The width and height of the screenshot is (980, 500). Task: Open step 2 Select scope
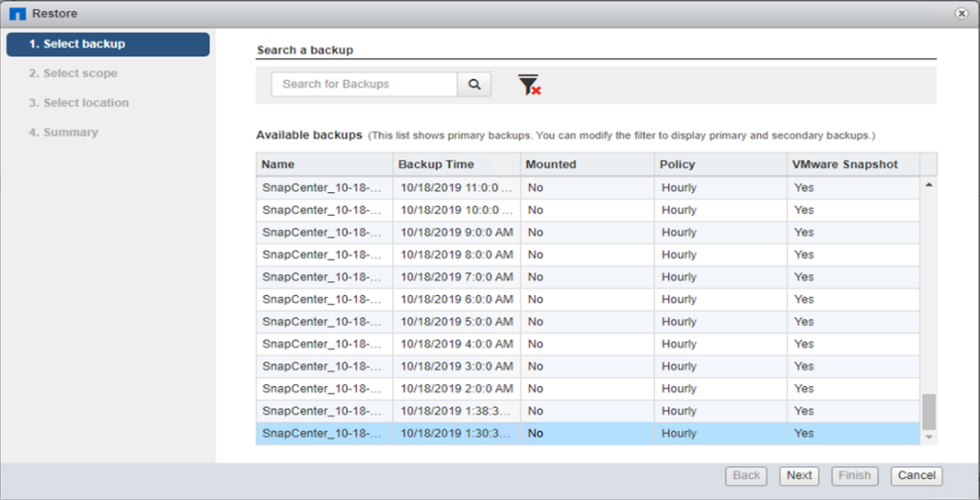tap(73, 73)
